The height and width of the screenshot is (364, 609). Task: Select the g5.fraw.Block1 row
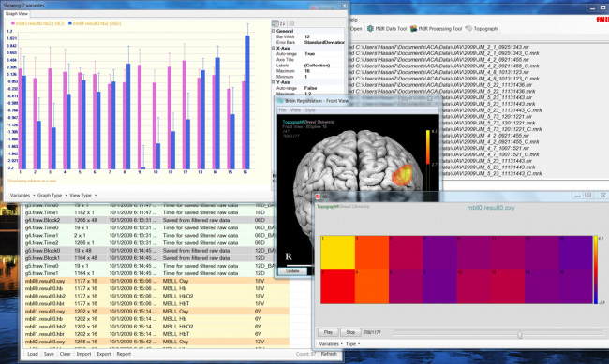(150, 258)
